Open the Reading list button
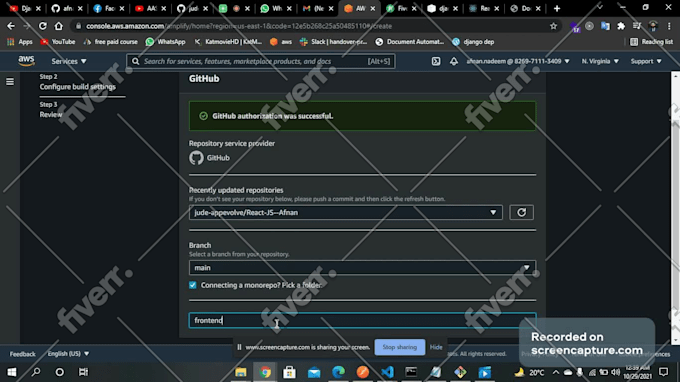The height and width of the screenshot is (382, 680). [x=652, y=42]
